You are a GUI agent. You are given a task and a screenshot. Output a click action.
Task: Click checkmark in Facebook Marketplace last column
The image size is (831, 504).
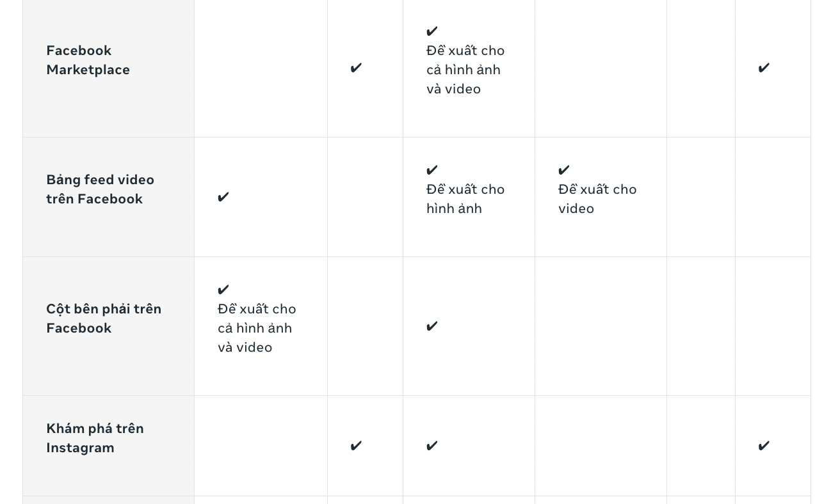(x=763, y=68)
